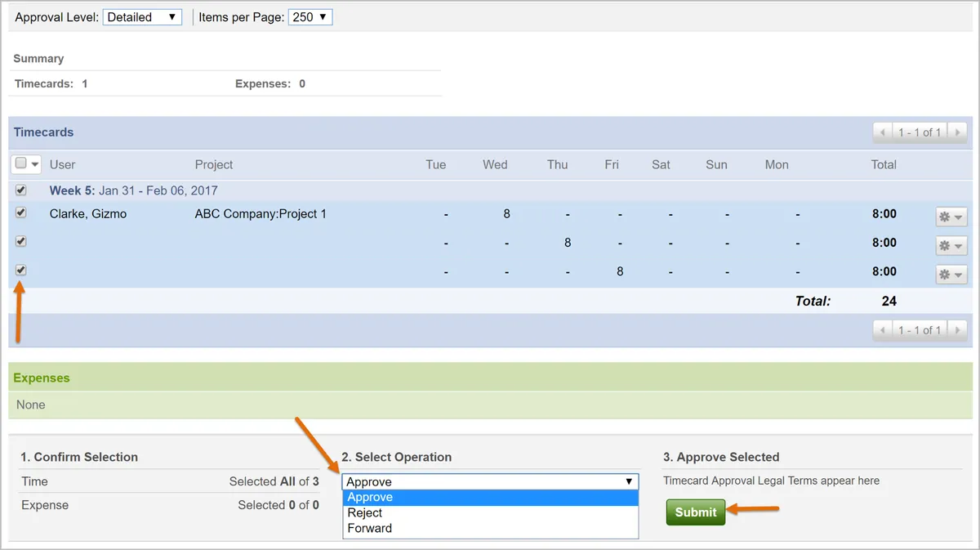Uncheck the Week 5 group checkbox
The width and height of the screenshot is (980, 550).
click(21, 190)
